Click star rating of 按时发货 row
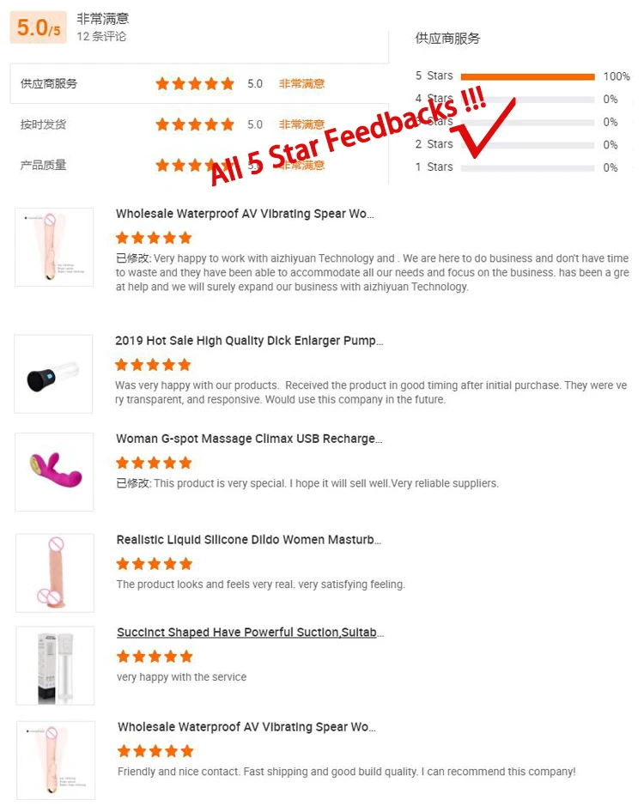 [195, 124]
